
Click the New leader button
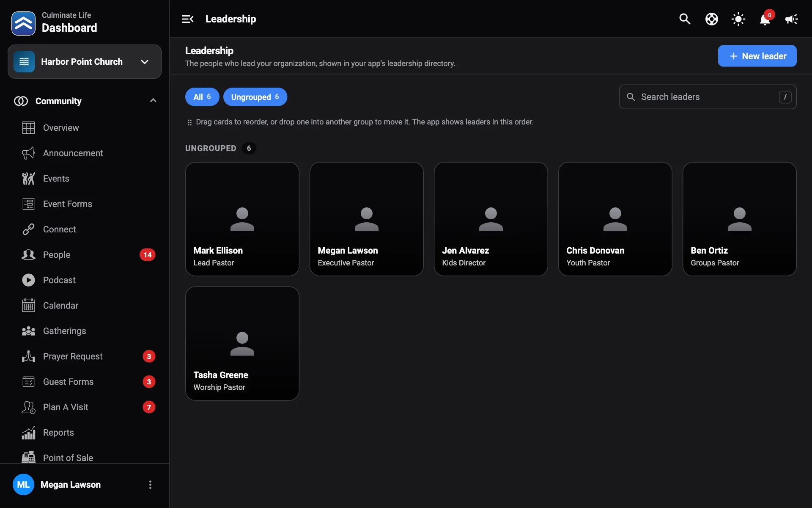point(757,56)
